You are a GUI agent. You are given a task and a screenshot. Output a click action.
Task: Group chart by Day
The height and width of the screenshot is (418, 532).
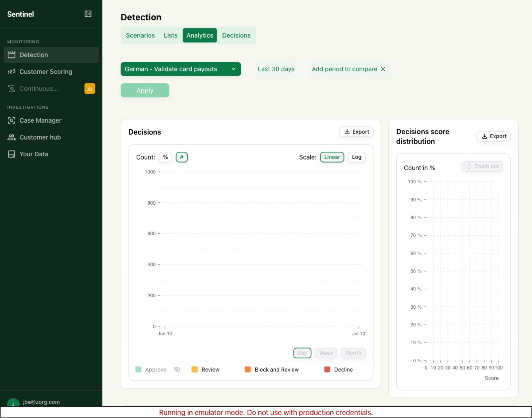(x=302, y=353)
